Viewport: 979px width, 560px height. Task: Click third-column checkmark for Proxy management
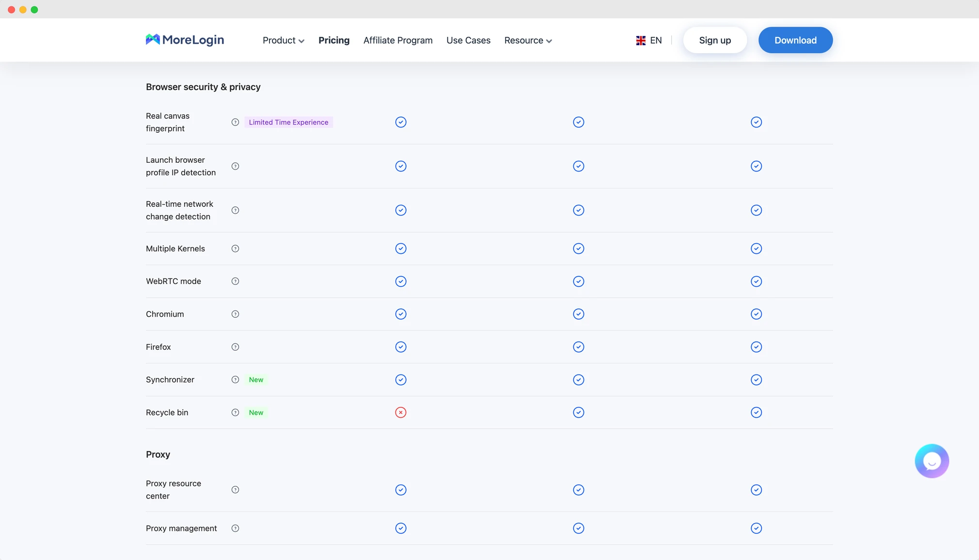tap(756, 528)
